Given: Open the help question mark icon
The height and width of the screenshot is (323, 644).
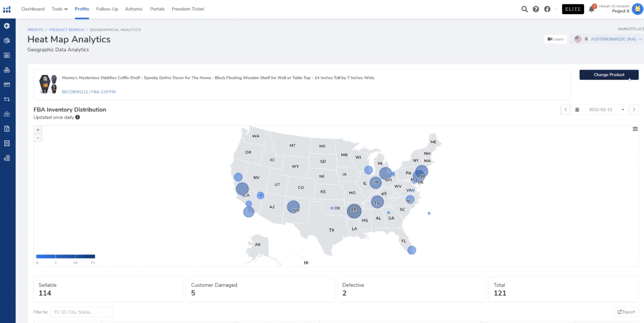Looking at the screenshot, I should [x=536, y=9].
